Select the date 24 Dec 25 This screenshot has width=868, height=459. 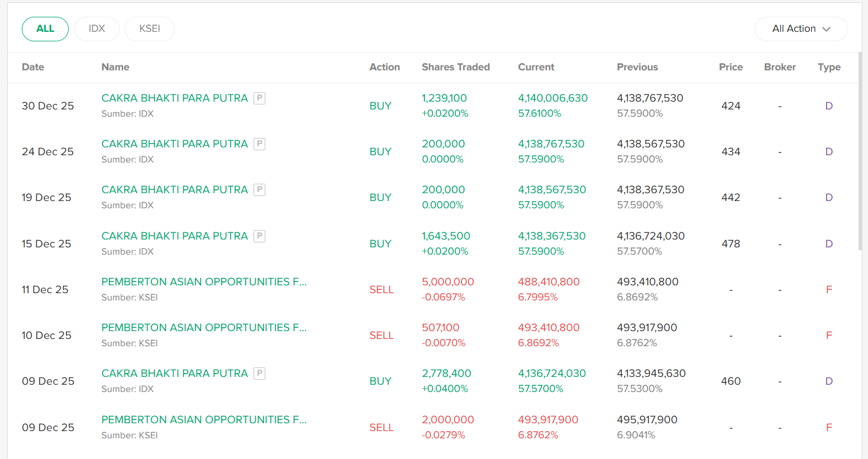48,152
